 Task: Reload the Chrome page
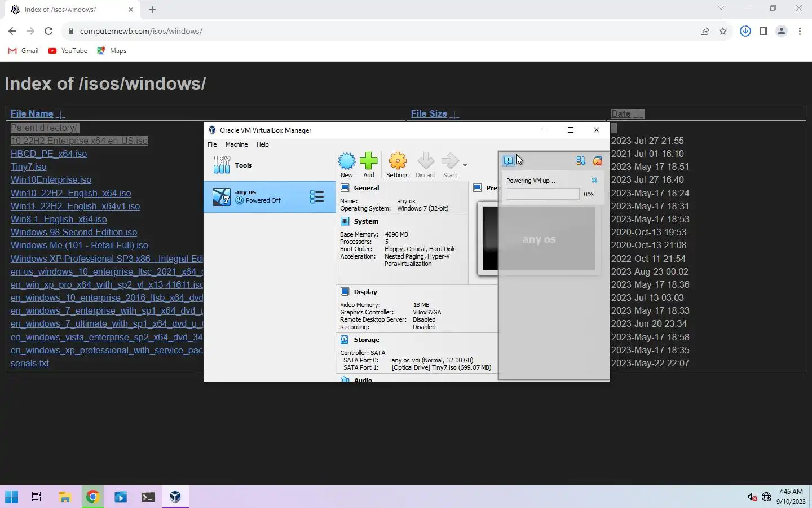tap(48, 31)
